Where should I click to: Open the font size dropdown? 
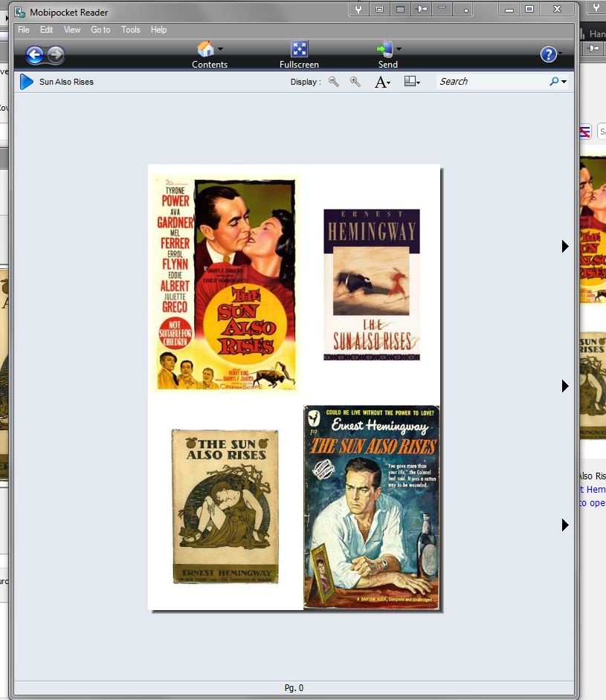click(382, 82)
